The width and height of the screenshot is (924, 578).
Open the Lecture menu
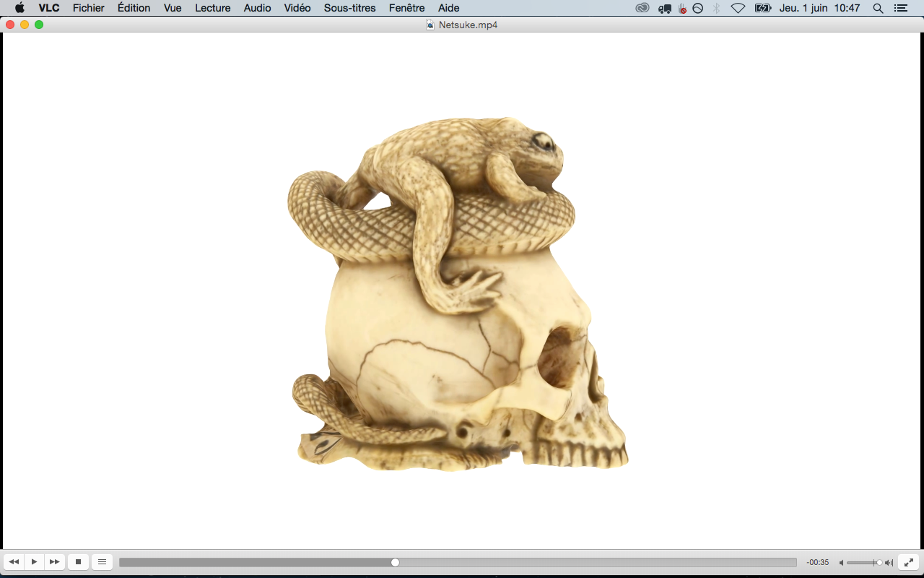213,8
